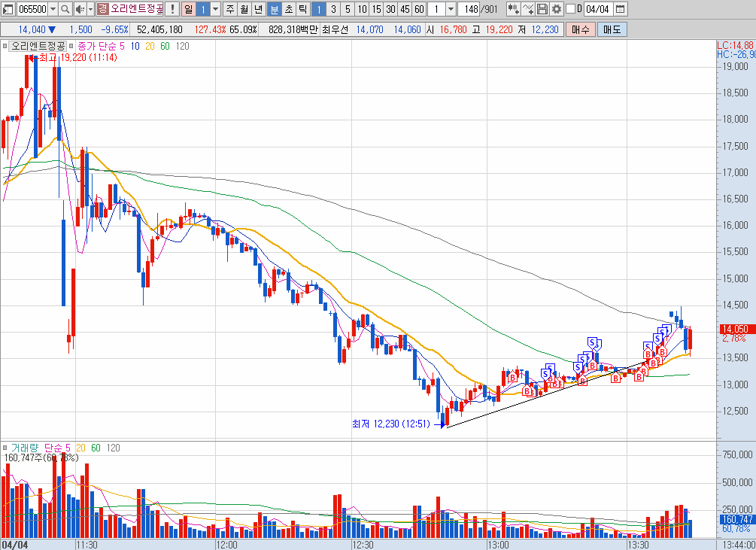Click the speaker sound icon
The image size is (756, 550).
coord(80,9)
